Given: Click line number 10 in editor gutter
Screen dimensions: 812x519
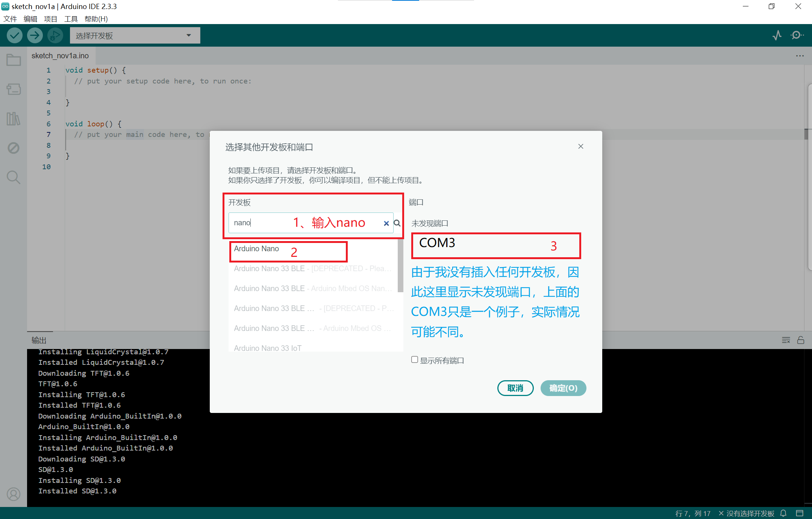Looking at the screenshot, I should click(46, 167).
